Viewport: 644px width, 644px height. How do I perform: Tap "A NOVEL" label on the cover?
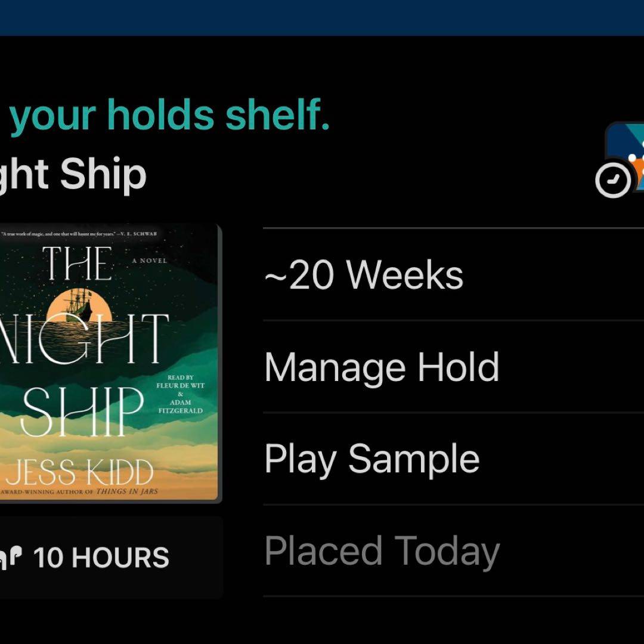(149, 261)
